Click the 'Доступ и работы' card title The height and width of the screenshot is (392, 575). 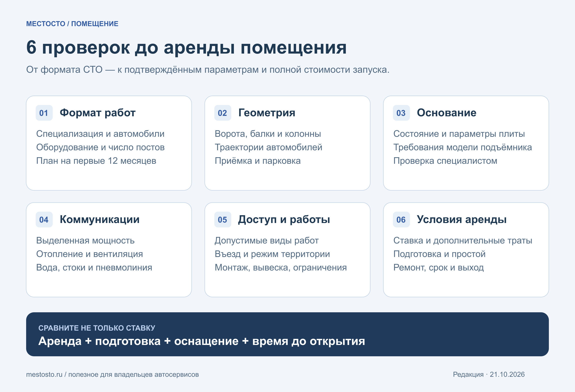(x=284, y=220)
